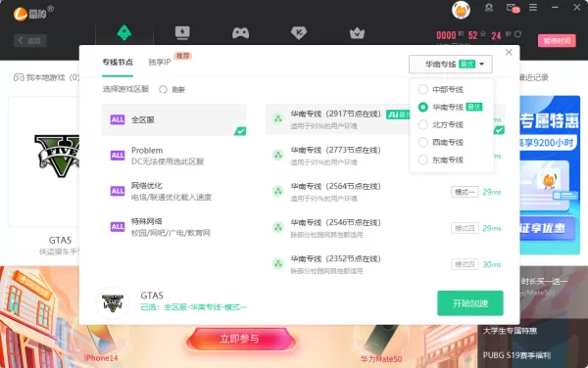Open the hamburger main menu icon

[x=533, y=8]
